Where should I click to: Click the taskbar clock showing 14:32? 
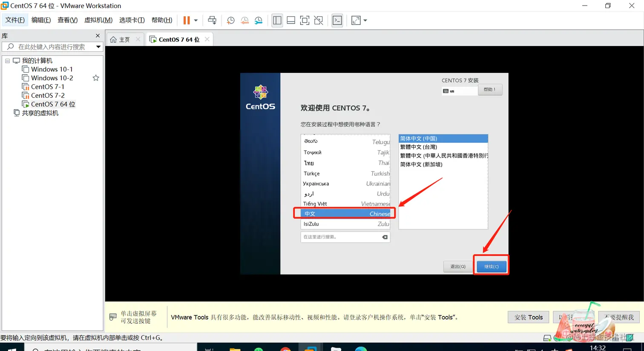tap(598, 348)
